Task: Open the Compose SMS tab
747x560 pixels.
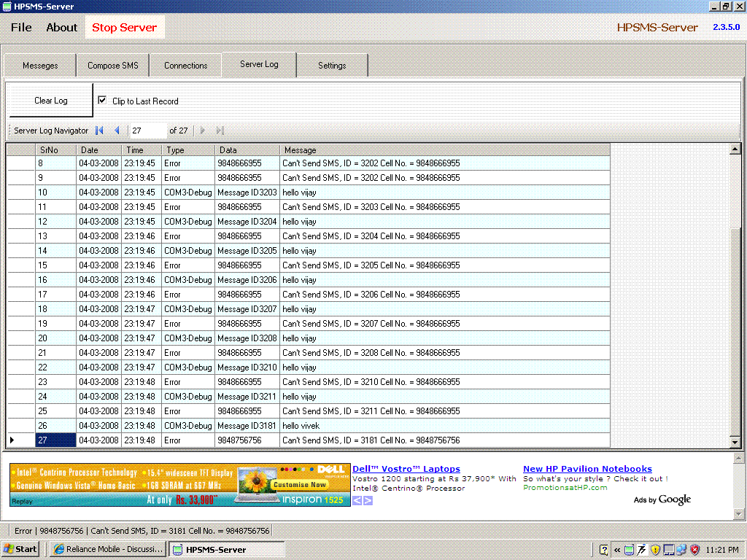Action: [x=112, y=66]
